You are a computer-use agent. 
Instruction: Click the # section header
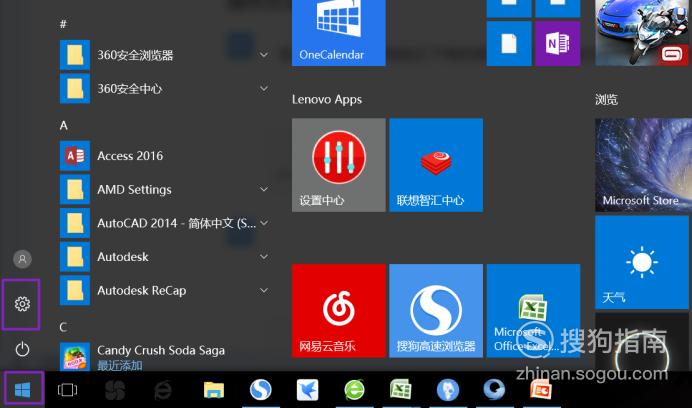(x=63, y=24)
